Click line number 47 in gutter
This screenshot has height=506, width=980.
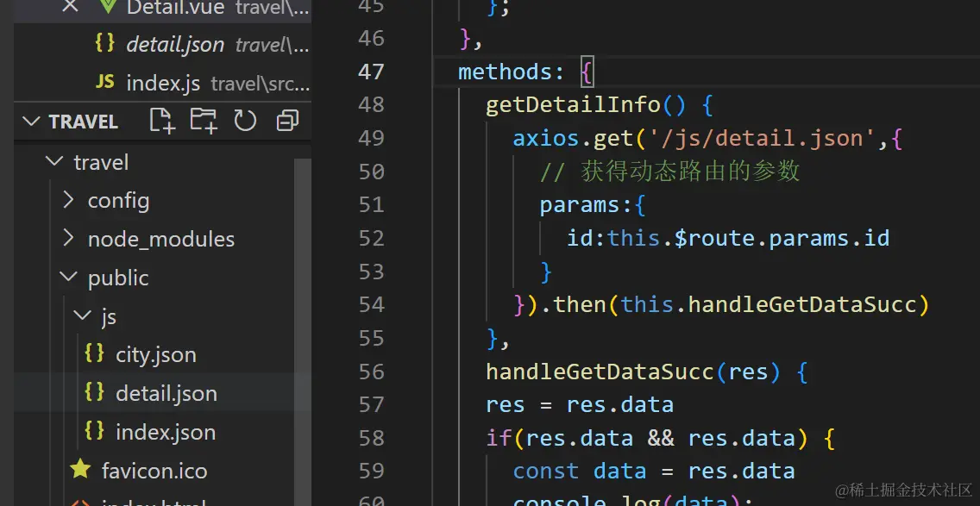(x=371, y=72)
